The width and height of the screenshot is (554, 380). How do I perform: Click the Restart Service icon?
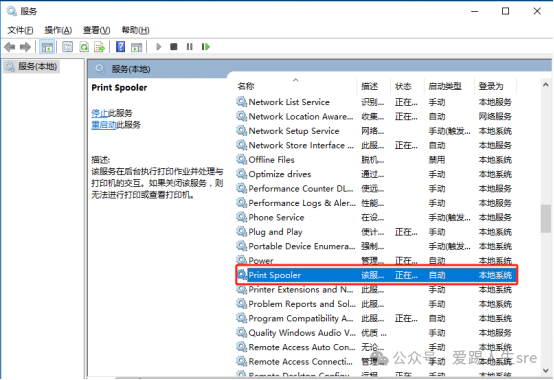pyautogui.click(x=206, y=47)
